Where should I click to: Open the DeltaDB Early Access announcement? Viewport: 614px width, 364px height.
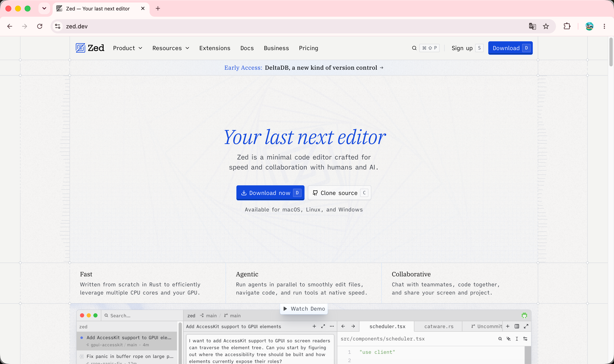pyautogui.click(x=304, y=68)
